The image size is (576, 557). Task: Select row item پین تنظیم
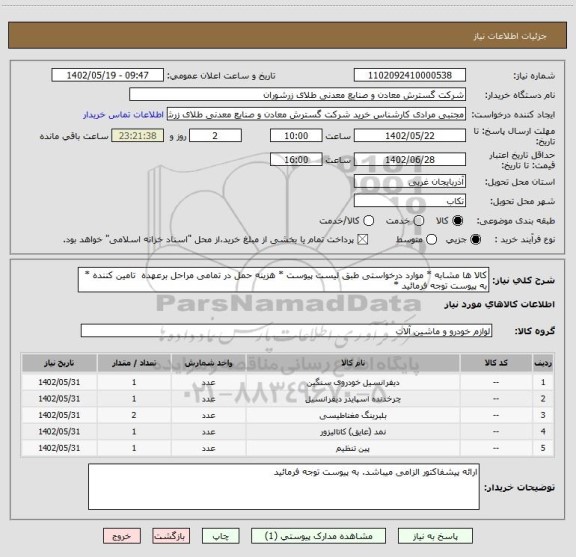tap(353, 448)
